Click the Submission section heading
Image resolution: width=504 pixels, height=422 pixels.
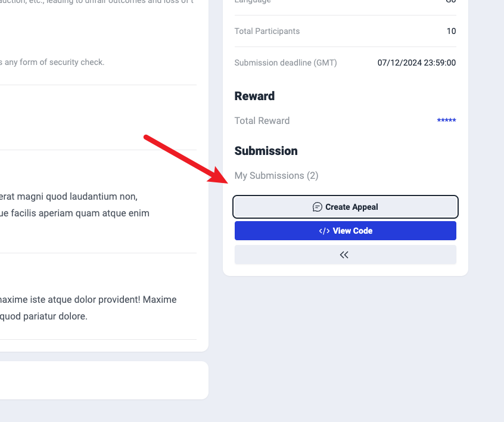click(266, 151)
